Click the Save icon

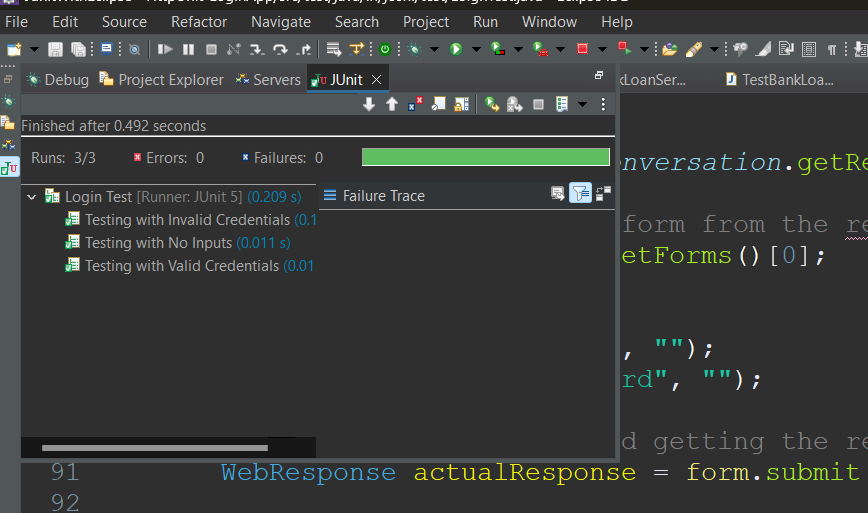55,49
